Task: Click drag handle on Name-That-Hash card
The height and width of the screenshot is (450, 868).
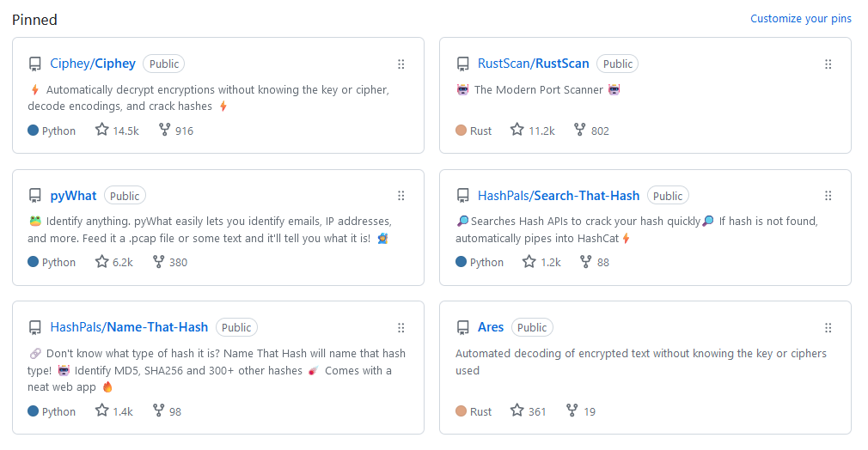Action: point(400,328)
